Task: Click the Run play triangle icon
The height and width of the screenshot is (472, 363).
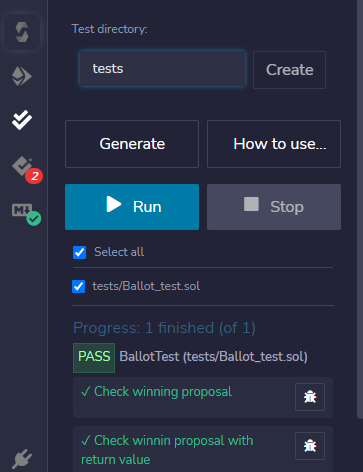Action: point(114,204)
